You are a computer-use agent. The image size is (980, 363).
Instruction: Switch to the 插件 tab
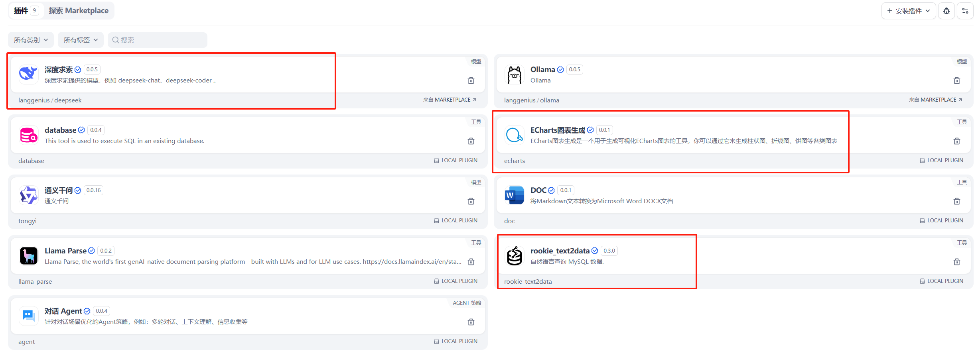pyautogui.click(x=26, y=11)
